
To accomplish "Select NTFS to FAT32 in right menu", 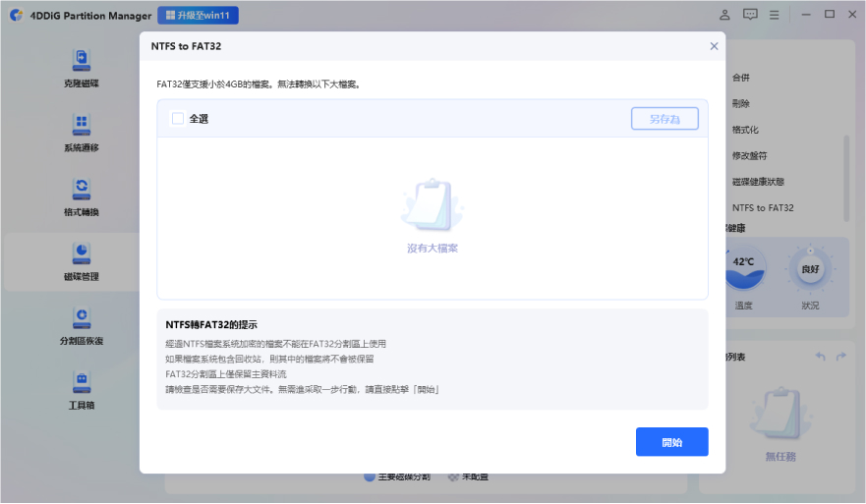I will pyautogui.click(x=763, y=208).
